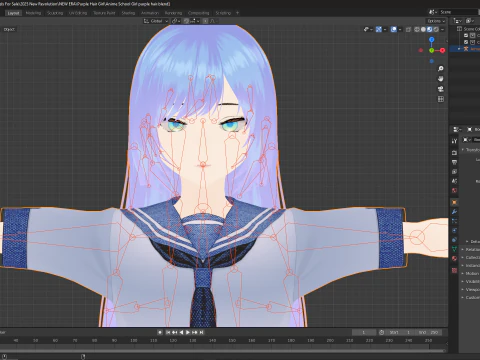Jump to the timeline start frame
This screenshot has width=480, height=360.
point(168,332)
